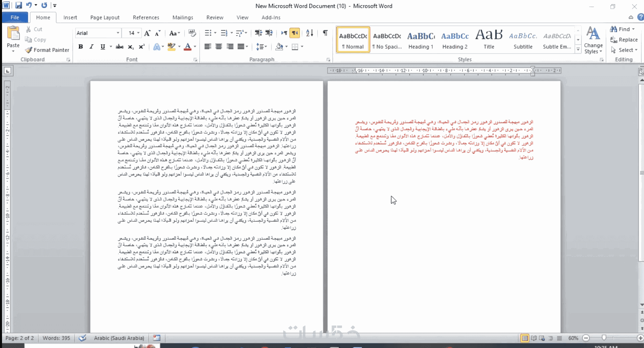The height and width of the screenshot is (348, 644).
Task: Switch to the Insert tab
Action: (70, 17)
